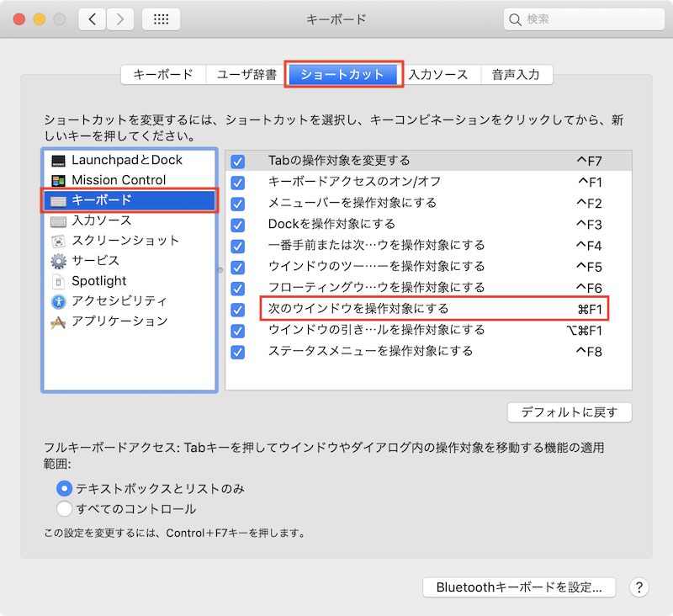Select テキストボックスとリストのみ radio button
Image resolution: width=673 pixels, height=616 pixels.
coord(64,488)
